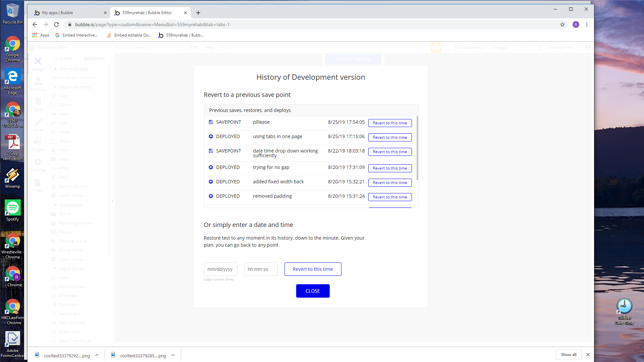Open the Chrome three-dot menu
The image size is (644, 362).
click(587, 24)
